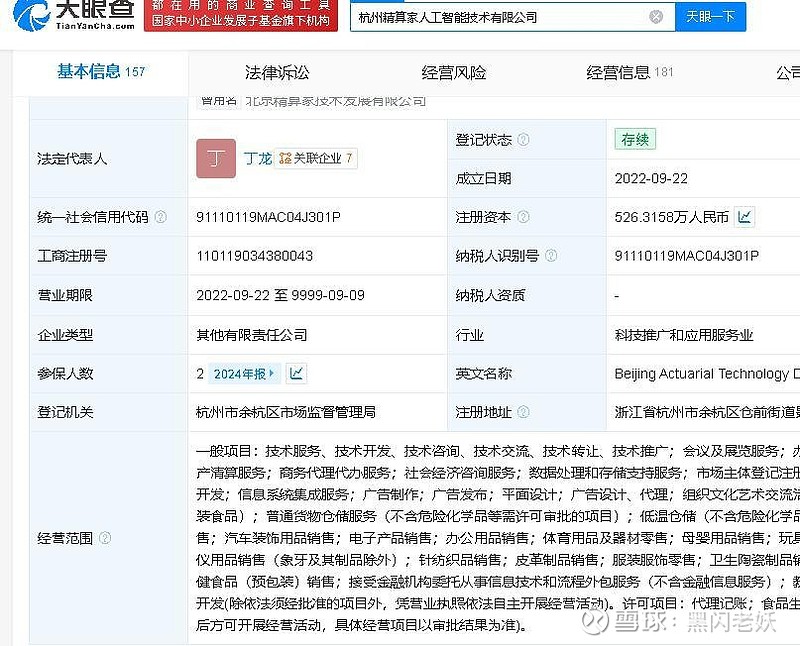Open chart icon beside 2024年报
This screenshot has height=646, width=800.
(296, 374)
